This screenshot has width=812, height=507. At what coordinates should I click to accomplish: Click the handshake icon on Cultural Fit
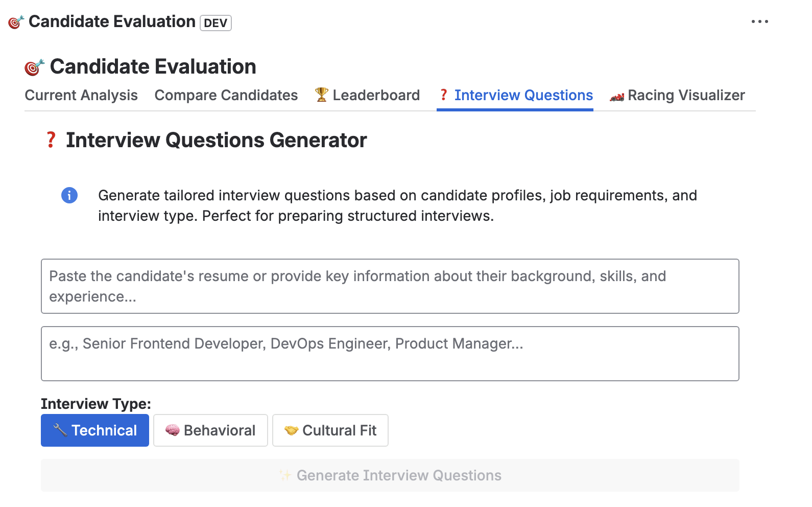[291, 430]
